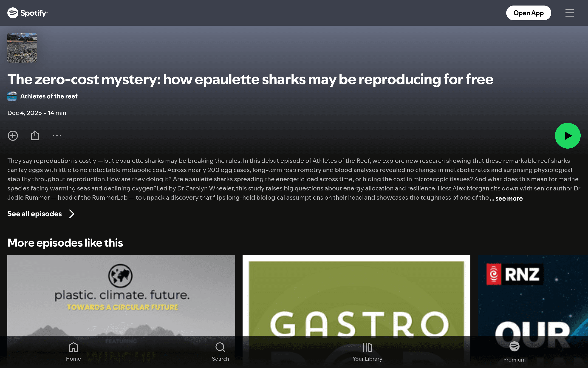This screenshot has width=588, height=368.
Task: Open the Search tab
Action: click(x=220, y=352)
